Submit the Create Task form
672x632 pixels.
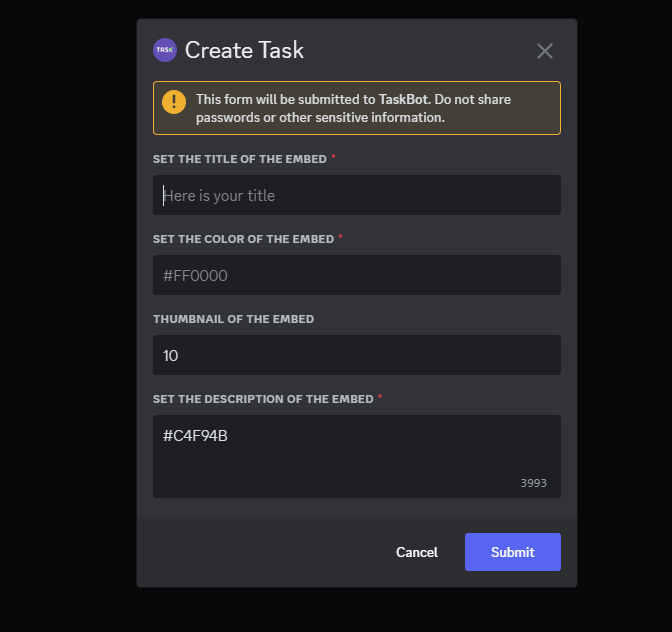(x=512, y=552)
